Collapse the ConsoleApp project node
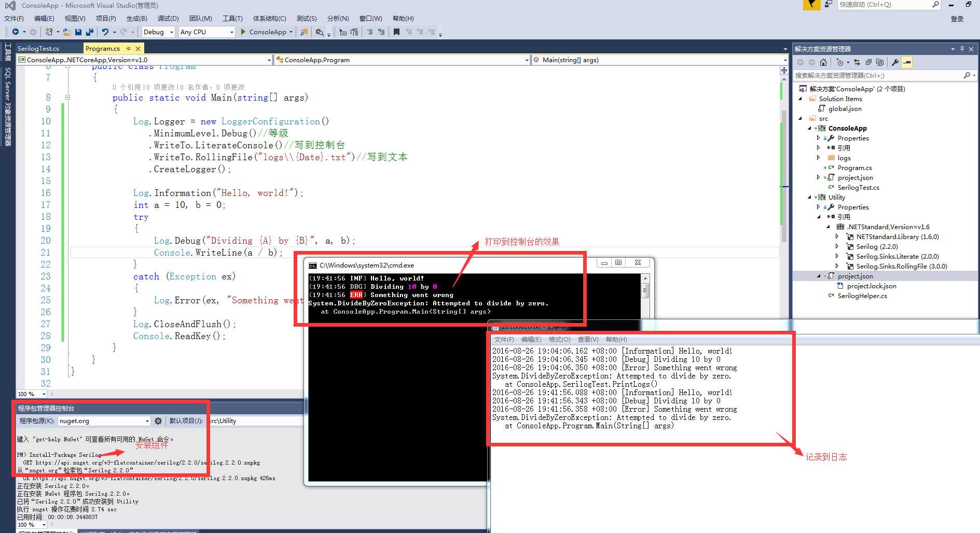 pyautogui.click(x=810, y=129)
